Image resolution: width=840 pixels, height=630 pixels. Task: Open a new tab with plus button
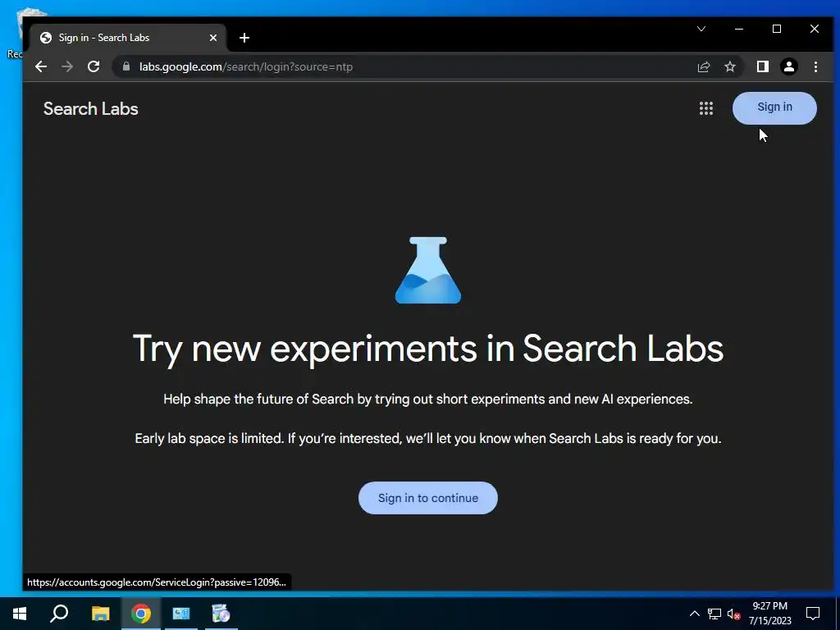[x=244, y=38]
